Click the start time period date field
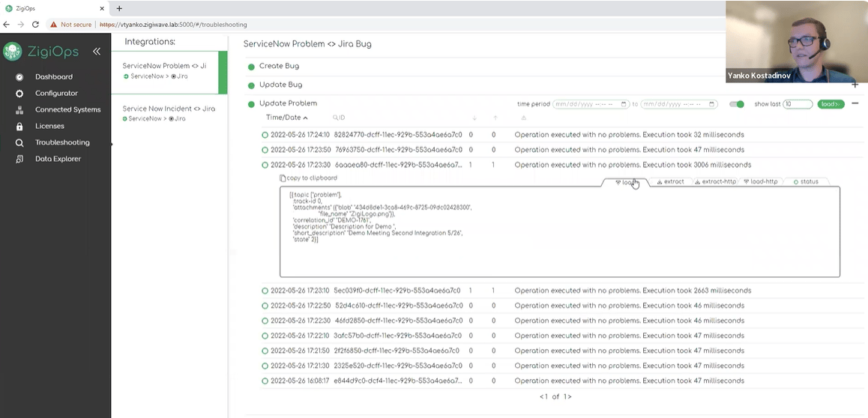The image size is (868, 418). [x=591, y=104]
